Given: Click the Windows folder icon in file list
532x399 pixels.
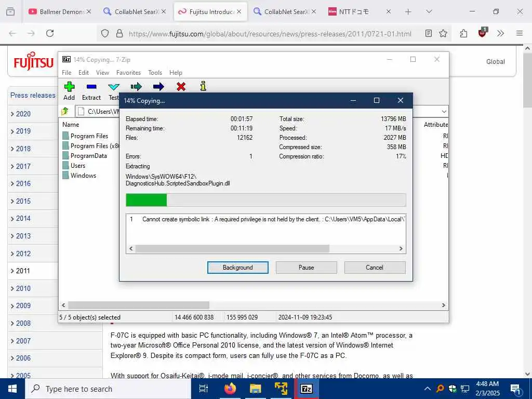Looking at the screenshot, I should 65,176.
